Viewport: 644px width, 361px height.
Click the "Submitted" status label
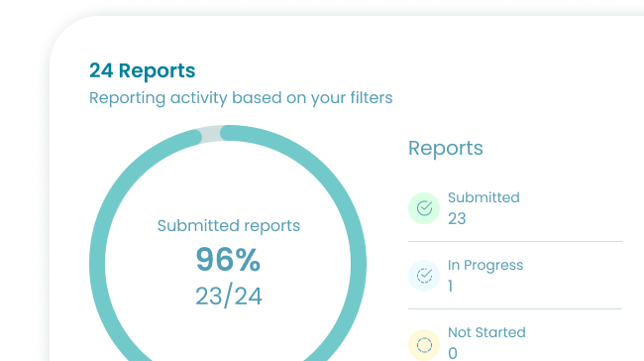[x=483, y=197]
